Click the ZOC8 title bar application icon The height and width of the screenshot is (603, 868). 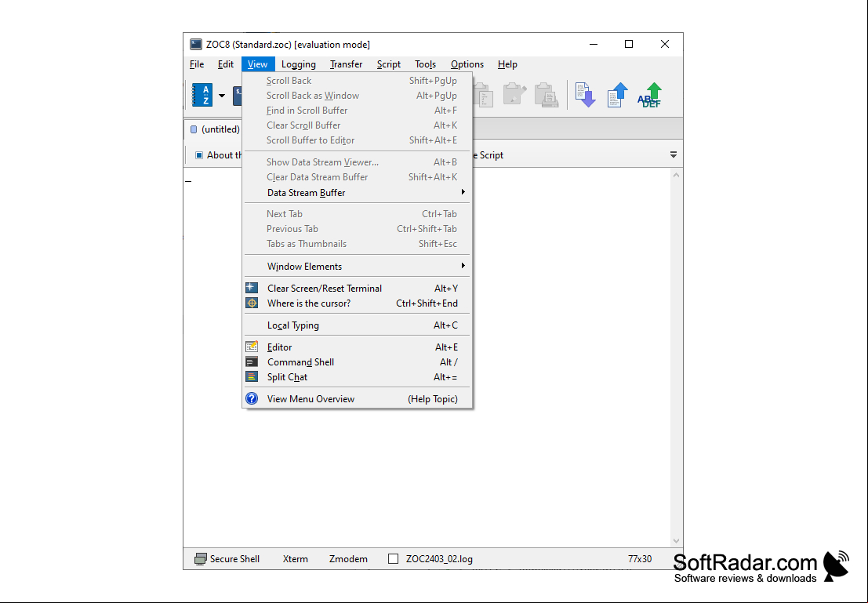(195, 44)
